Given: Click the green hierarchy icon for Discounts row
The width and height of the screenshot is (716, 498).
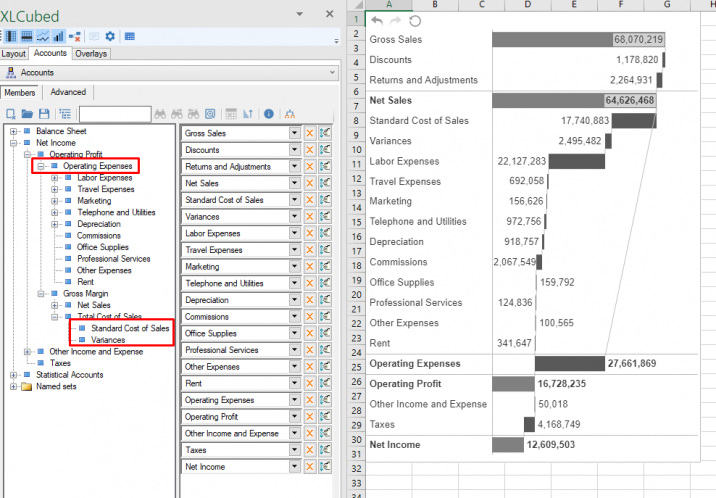Looking at the screenshot, I should (325, 150).
